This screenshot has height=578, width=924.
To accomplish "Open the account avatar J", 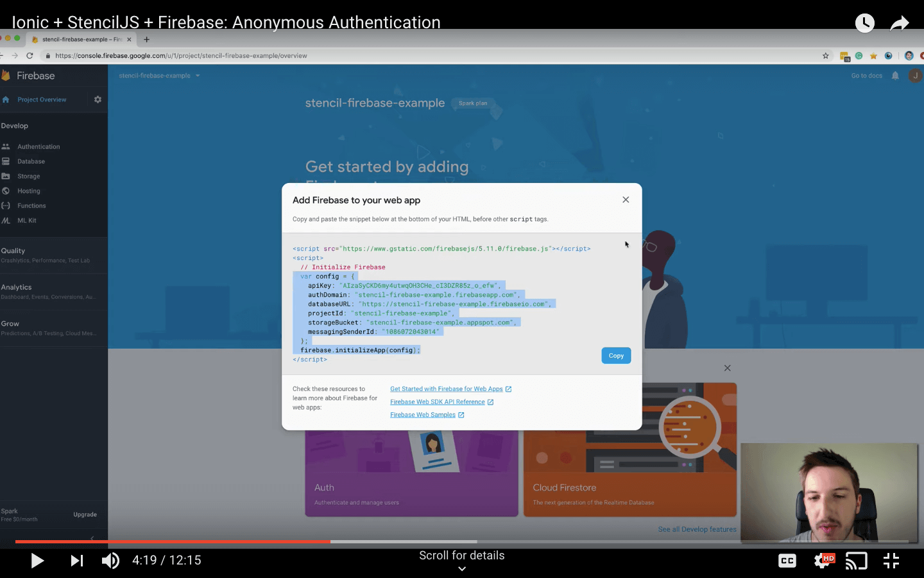I will click(915, 76).
